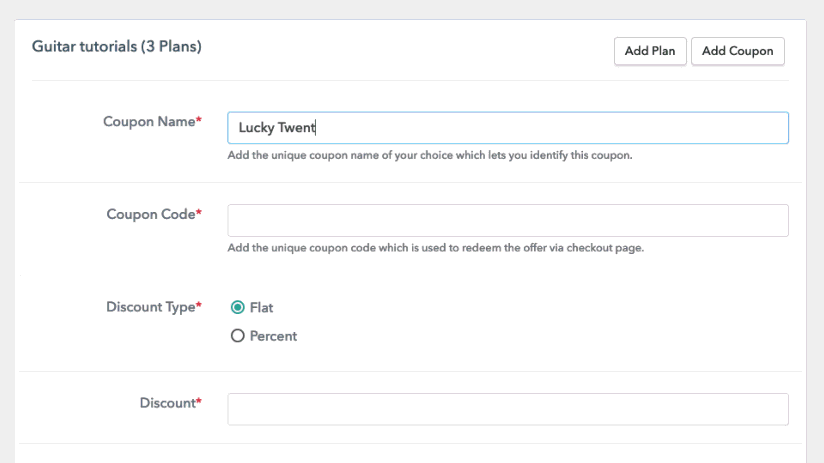Focus the empty Coupon Code input field
824x463 pixels.
click(508, 220)
